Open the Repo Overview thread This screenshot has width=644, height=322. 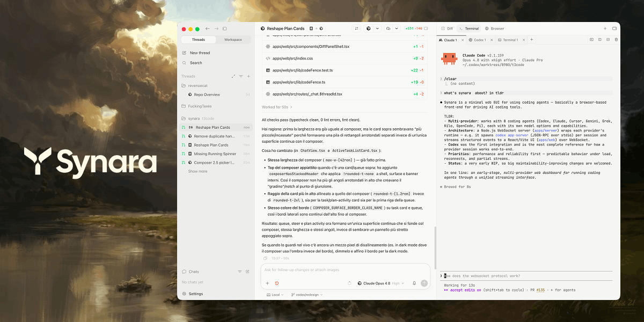215,94
